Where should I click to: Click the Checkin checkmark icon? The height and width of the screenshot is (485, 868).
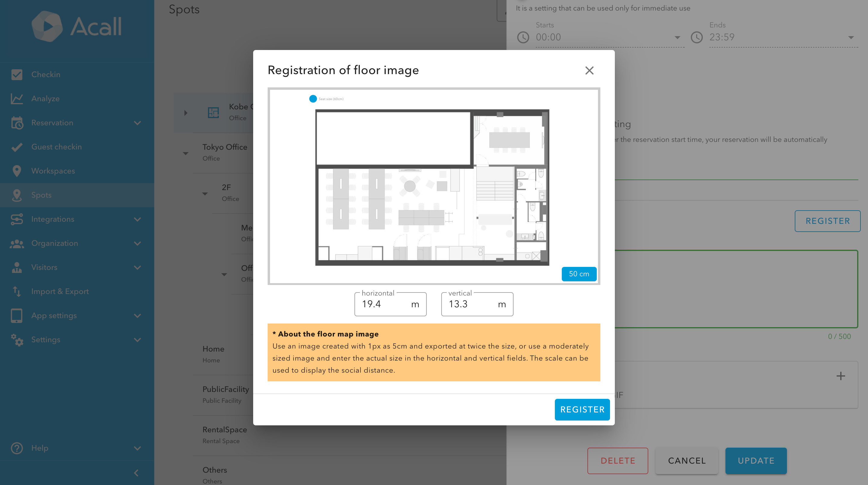[17, 74]
